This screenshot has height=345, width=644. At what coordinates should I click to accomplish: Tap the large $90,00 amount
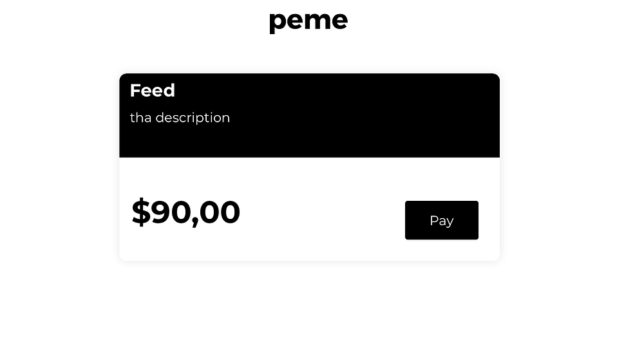[185, 212]
